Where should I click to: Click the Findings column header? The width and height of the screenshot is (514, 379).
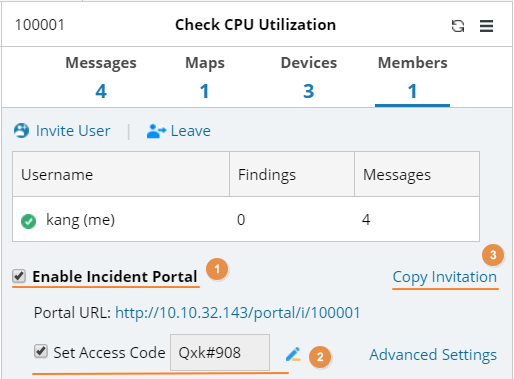click(x=292, y=174)
